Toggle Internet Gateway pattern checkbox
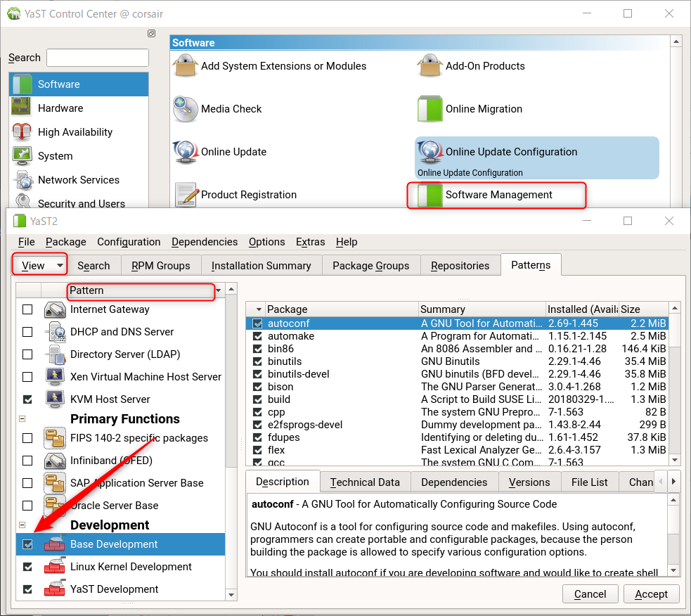This screenshot has height=616, width=691. (27, 309)
